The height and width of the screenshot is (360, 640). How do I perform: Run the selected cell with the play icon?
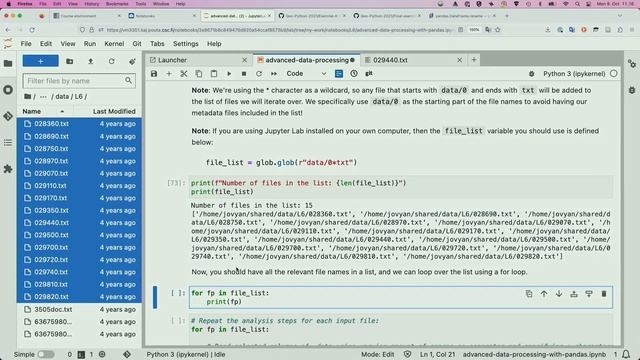coord(229,74)
